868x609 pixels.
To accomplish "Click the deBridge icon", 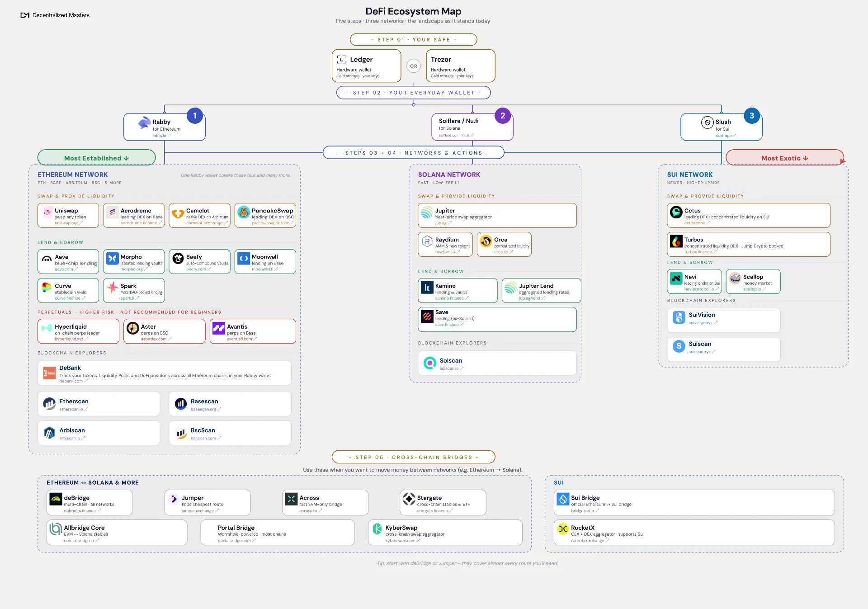I will [56, 499].
